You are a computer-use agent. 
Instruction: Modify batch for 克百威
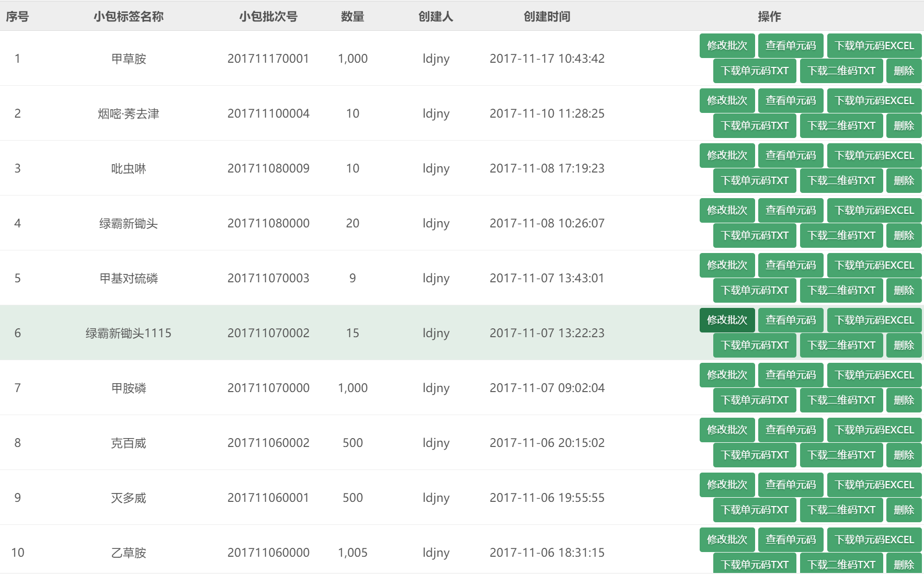[x=727, y=430]
